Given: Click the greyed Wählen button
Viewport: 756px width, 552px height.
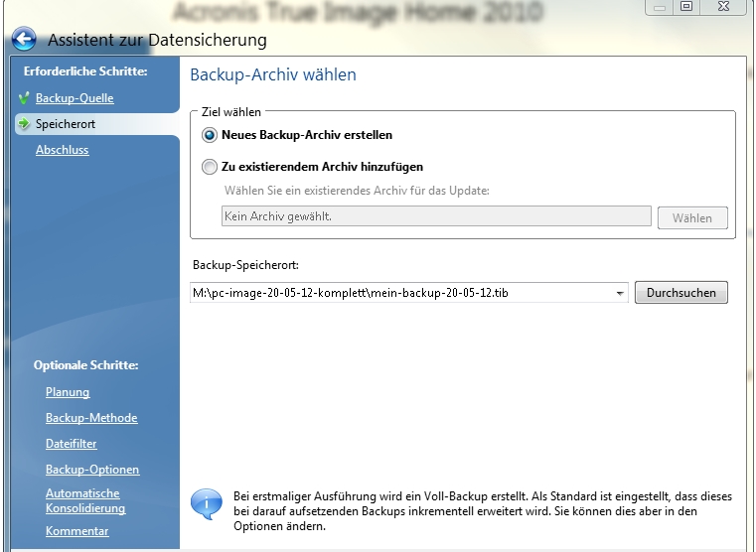Looking at the screenshot, I should pyautogui.click(x=692, y=218).
